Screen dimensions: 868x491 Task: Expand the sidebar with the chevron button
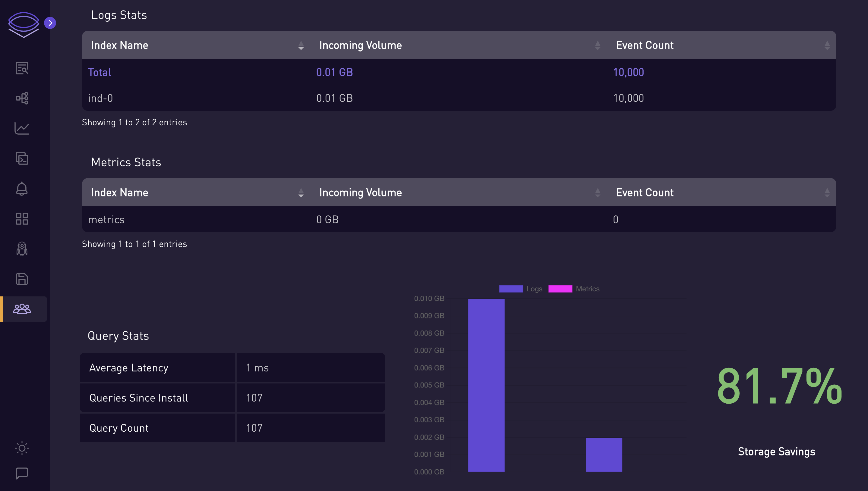click(x=50, y=23)
